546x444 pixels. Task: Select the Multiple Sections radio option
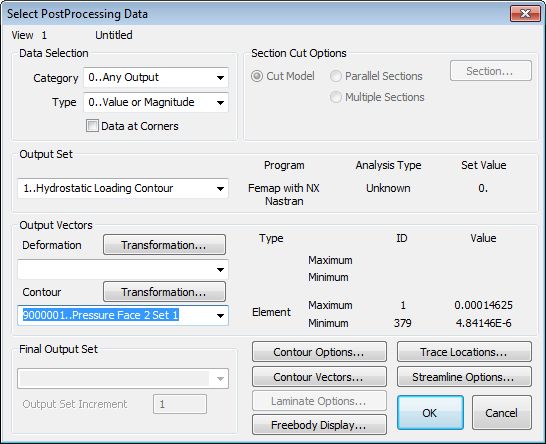(x=336, y=97)
